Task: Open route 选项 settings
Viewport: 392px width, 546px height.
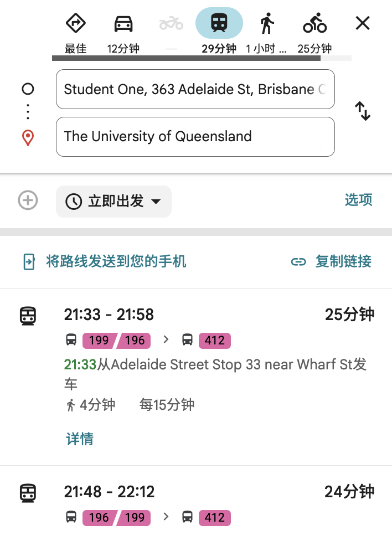Action: tap(358, 200)
